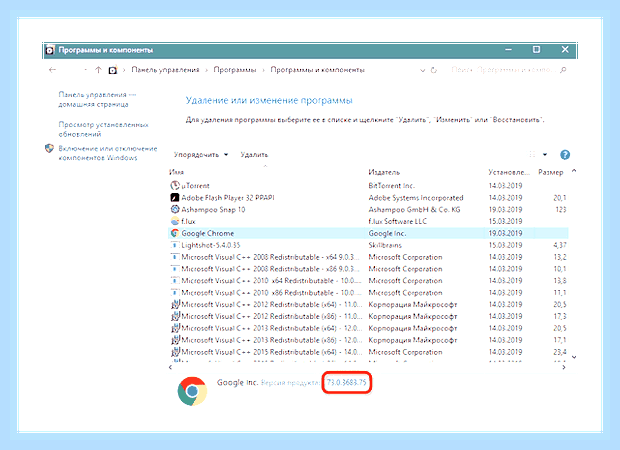Open help with the question mark icon

coord(565,155)
